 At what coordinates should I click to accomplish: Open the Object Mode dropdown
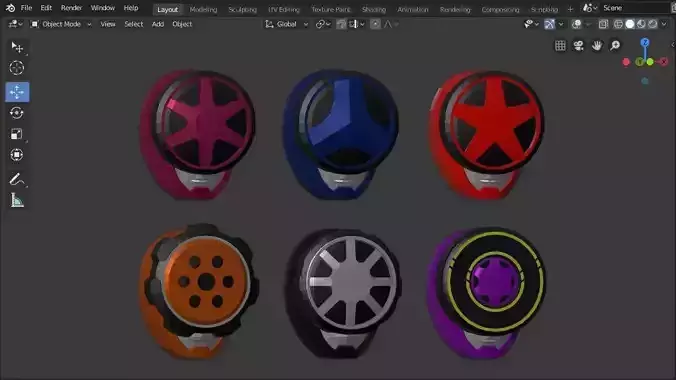click(61, 24)
